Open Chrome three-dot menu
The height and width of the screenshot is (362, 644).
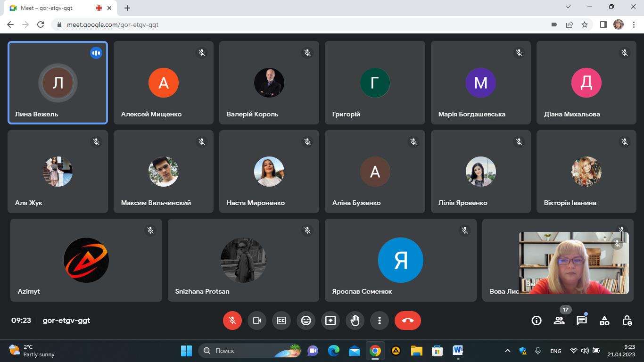pyautogui.click(x=634, y=25)
